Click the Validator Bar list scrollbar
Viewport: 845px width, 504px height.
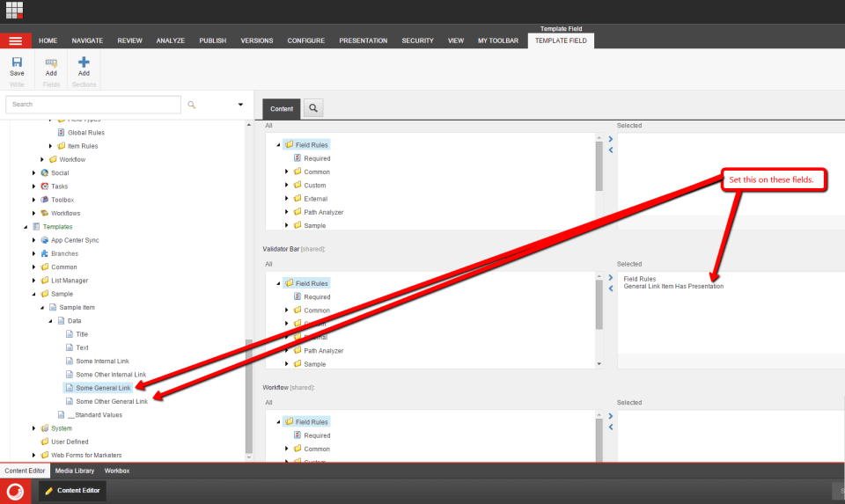click(x=599, y=304)
